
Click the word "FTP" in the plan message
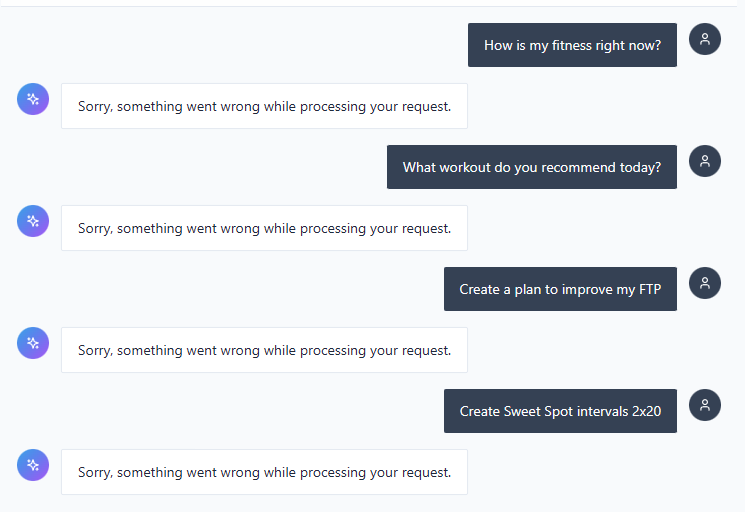tap(648, 289)
